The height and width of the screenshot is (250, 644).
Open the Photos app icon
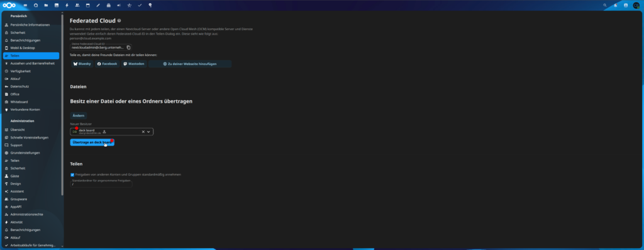(x=56, y=5)
